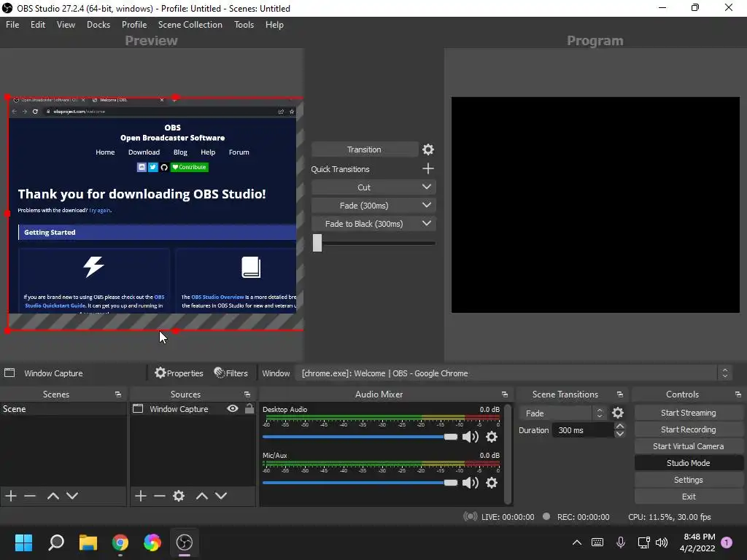
Task: Open the Docks menu
Action: [x=98, y=25]
